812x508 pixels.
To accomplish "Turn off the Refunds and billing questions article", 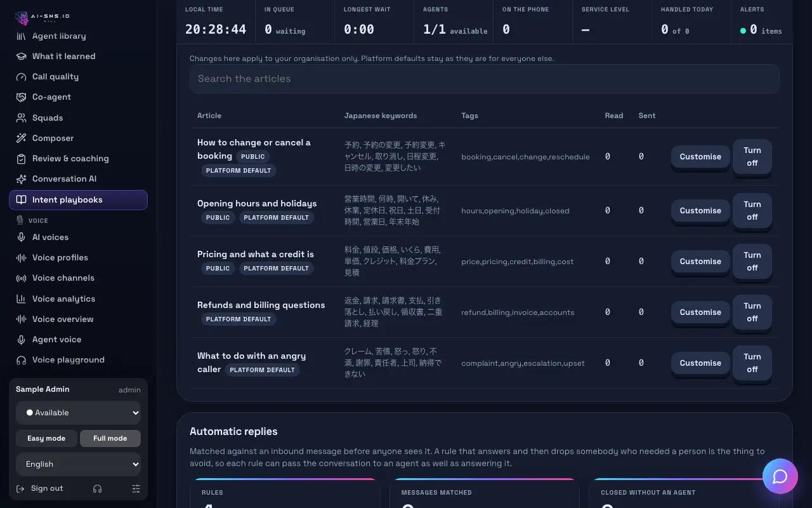I will point(752,312).
